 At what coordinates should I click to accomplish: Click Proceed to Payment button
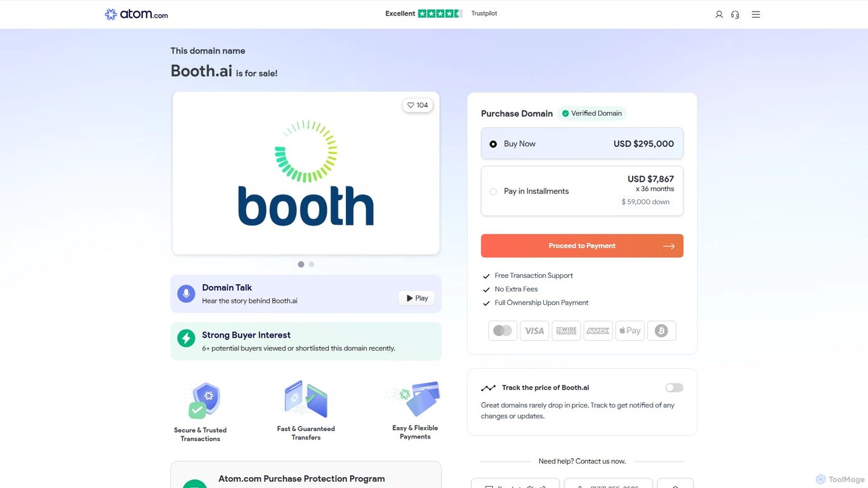point(582,246)
